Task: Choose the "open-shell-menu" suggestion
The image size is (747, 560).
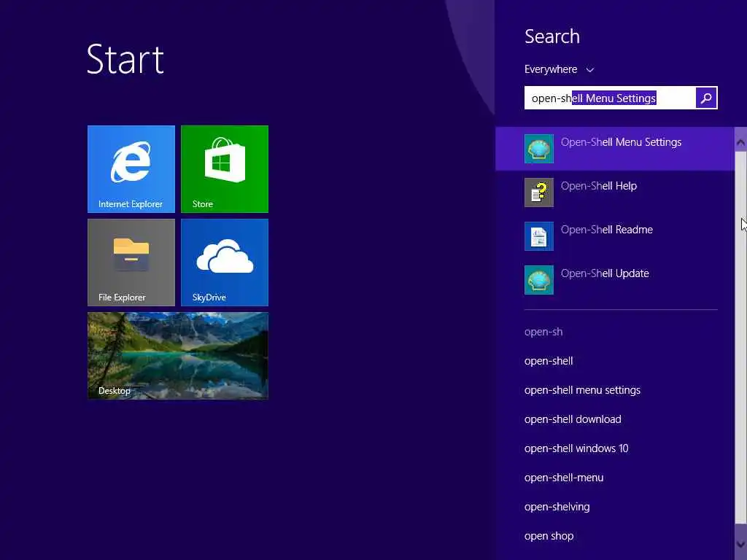Action: [x=564, y=478]
